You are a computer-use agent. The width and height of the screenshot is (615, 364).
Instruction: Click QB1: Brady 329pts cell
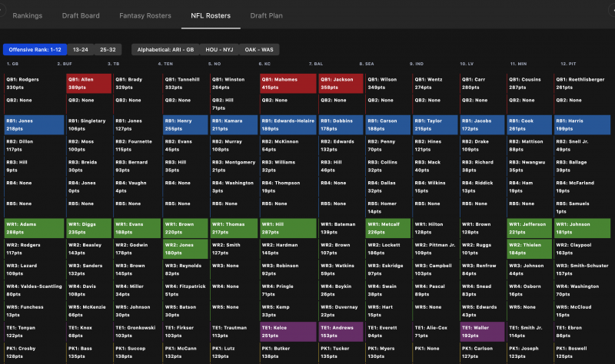coord(138,84)
